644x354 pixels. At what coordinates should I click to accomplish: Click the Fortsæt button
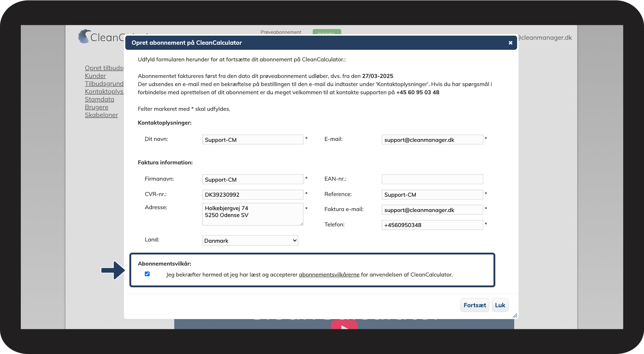click(x=475, y=305)
